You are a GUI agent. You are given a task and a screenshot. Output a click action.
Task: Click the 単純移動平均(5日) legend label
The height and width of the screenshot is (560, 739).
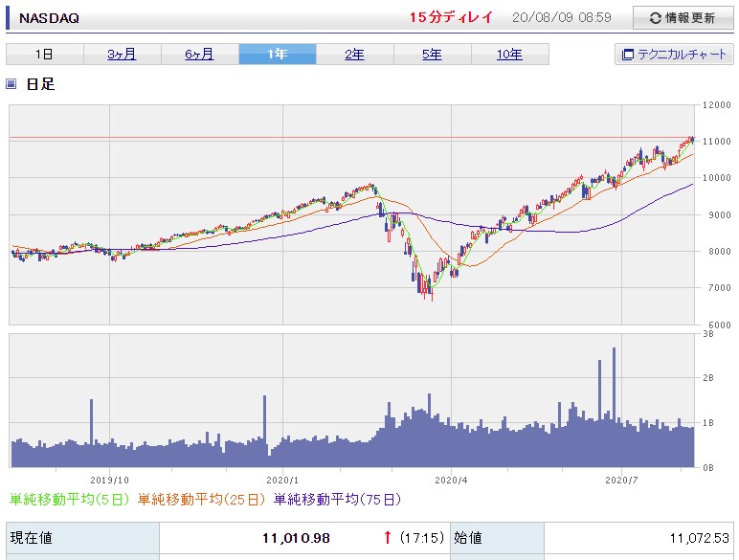click(x=69, y=499)
